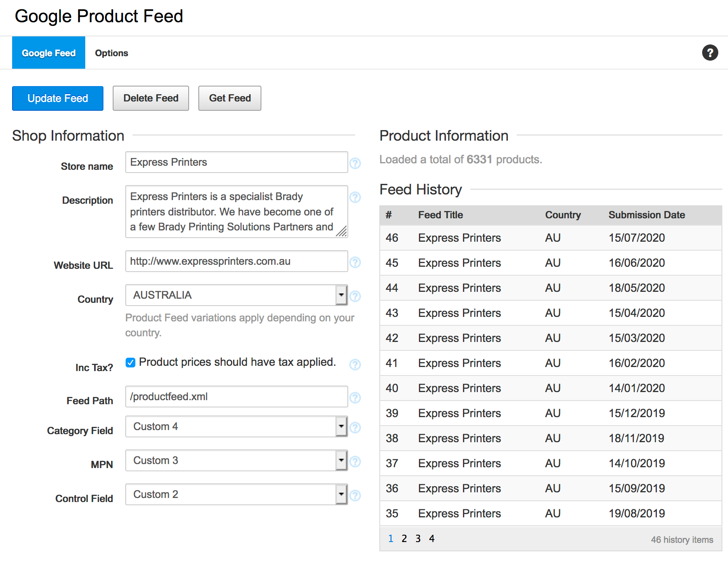Open the MPN dropdown showing Custom 3
728x578 pixels.
236,460
